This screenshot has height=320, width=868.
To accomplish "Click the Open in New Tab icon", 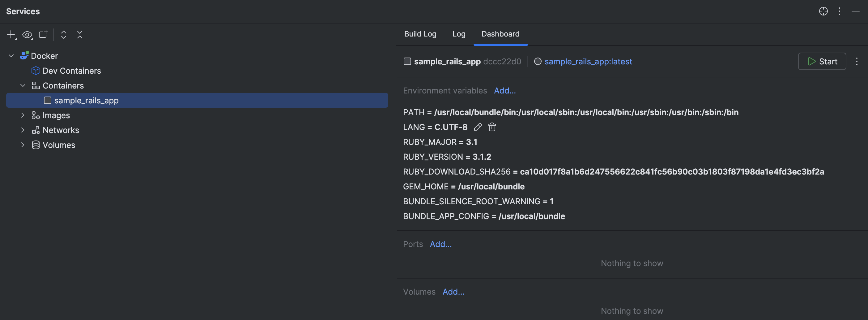I will pyautogui.click(x=43, y=34).
